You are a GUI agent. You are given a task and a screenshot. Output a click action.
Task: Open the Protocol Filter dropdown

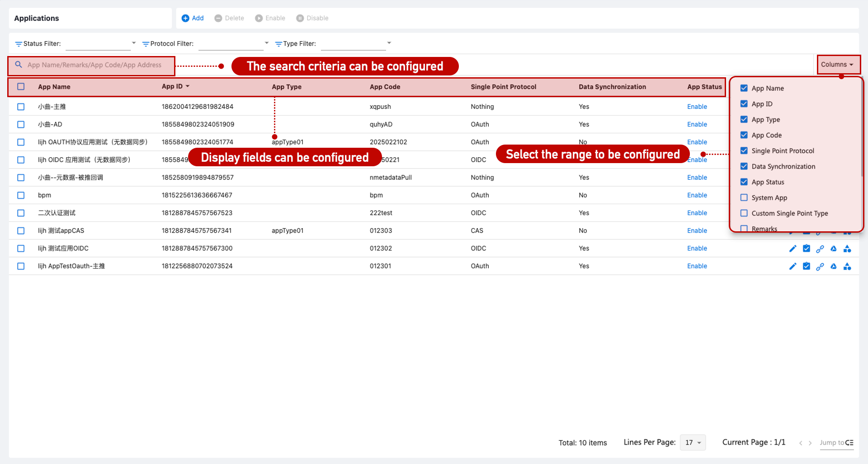point(233,43)
